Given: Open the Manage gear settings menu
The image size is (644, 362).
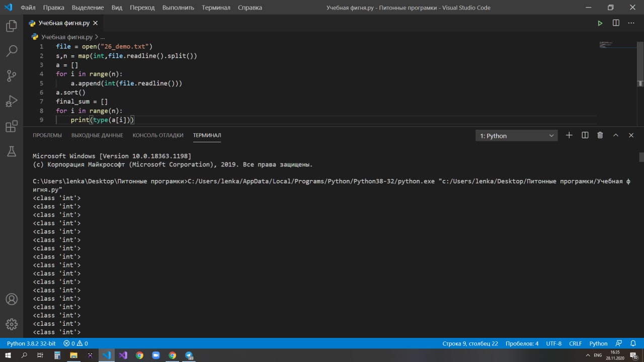Looking at the screenshot, I should (11, 324).
